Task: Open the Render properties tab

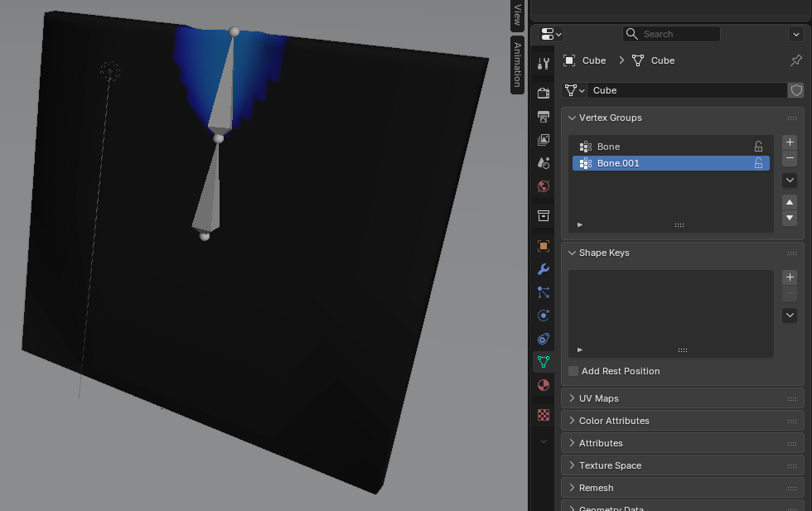Action: (544, 93)
